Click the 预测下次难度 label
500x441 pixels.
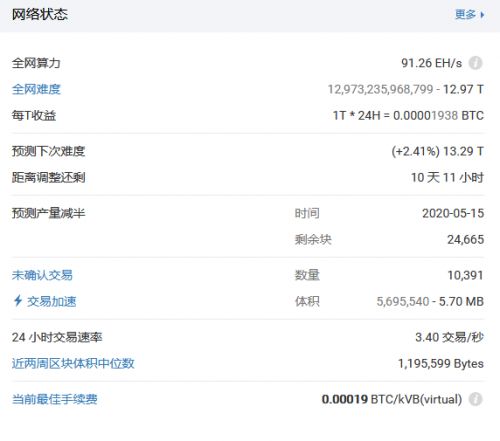tap(49, 151)
